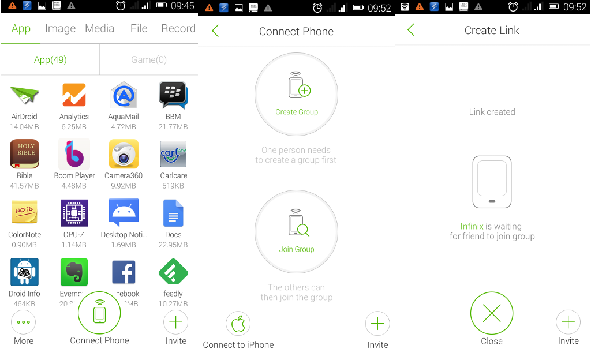
Task: Tap the Desktop Notifications app icon
Action: (124, 212)
